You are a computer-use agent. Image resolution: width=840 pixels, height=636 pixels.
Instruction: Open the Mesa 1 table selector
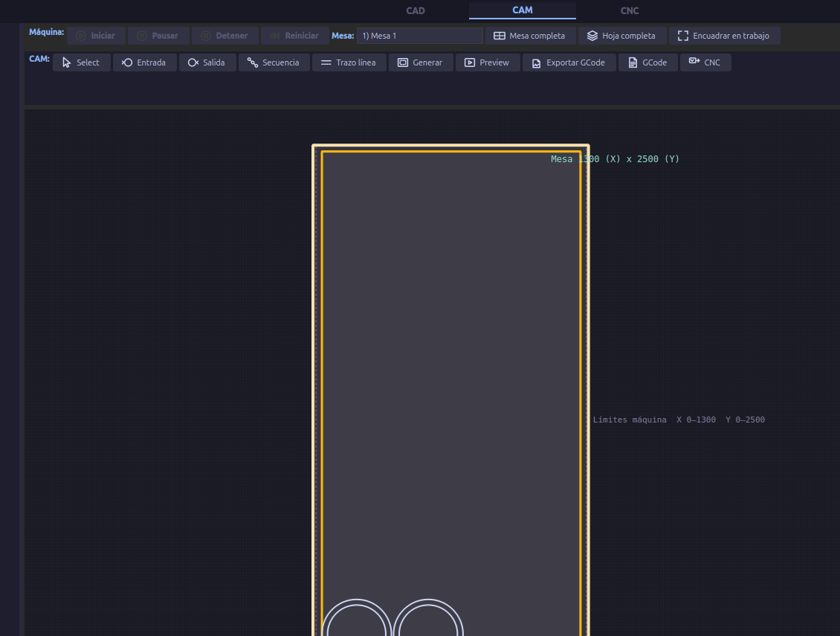(x=420, y=36)
